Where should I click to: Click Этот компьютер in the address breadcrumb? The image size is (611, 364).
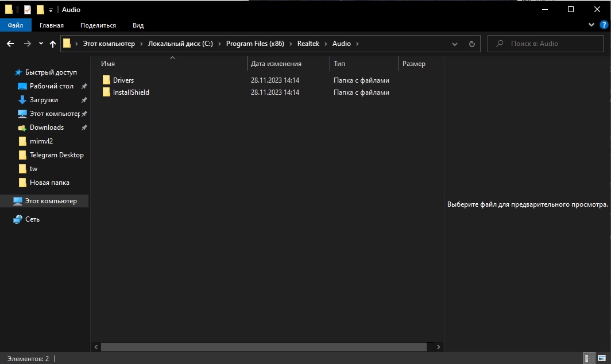pos(109,44)
